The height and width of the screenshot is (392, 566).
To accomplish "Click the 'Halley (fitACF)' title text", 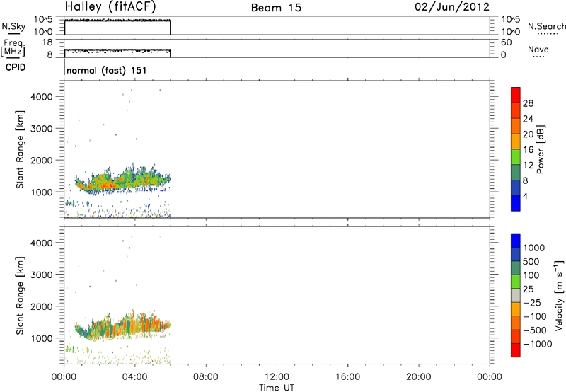I will click(110, 7).
